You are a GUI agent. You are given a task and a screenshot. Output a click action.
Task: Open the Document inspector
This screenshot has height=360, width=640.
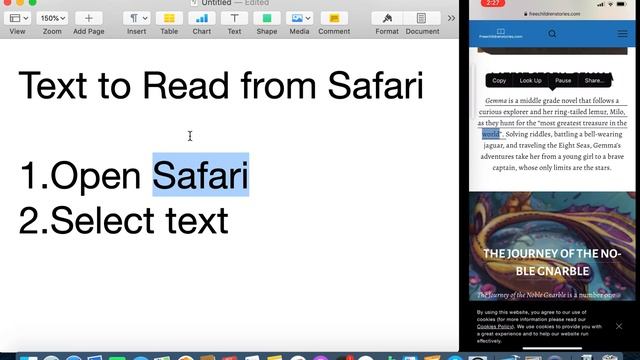(422, 18)
